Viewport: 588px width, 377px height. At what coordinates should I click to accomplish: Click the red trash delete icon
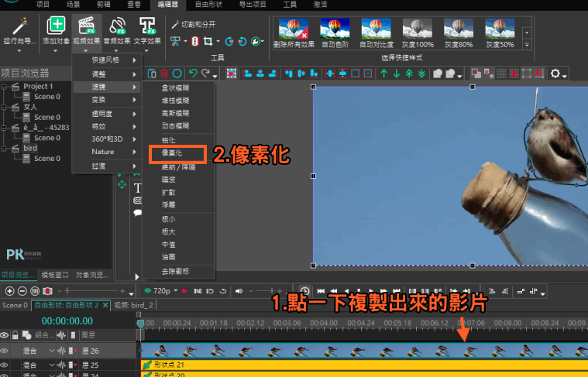[x=164, y=74]
